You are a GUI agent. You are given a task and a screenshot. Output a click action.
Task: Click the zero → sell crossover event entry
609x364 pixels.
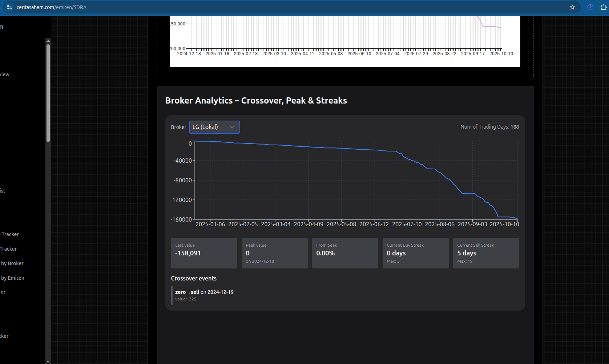pos(204,295)
